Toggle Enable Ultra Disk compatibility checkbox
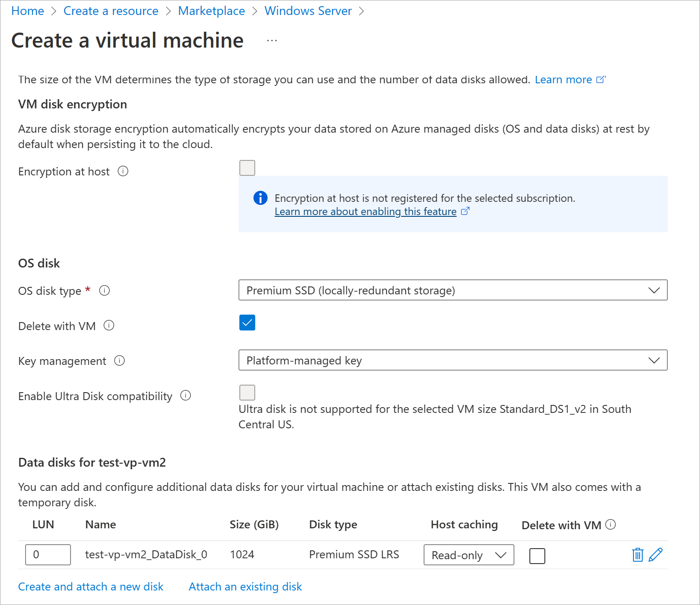Viewport: 700px width, 605px height. pyautogui.click(x=247, y=393)
